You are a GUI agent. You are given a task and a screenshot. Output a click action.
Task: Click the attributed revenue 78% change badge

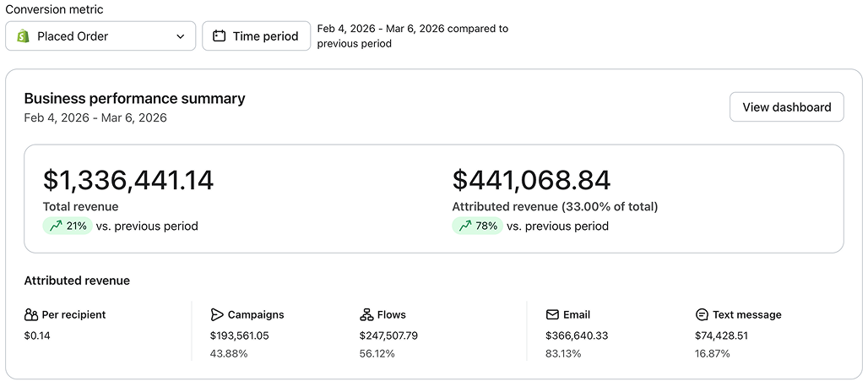point(478,226)
